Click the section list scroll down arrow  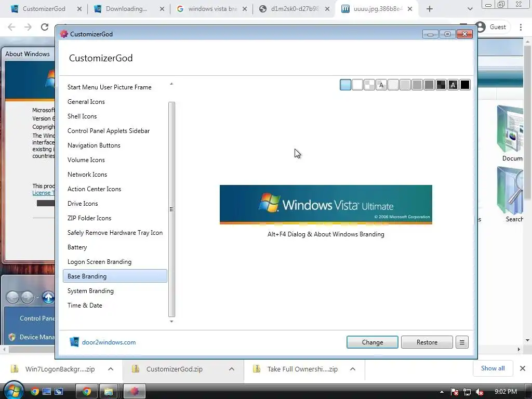(x=171, y=321)
